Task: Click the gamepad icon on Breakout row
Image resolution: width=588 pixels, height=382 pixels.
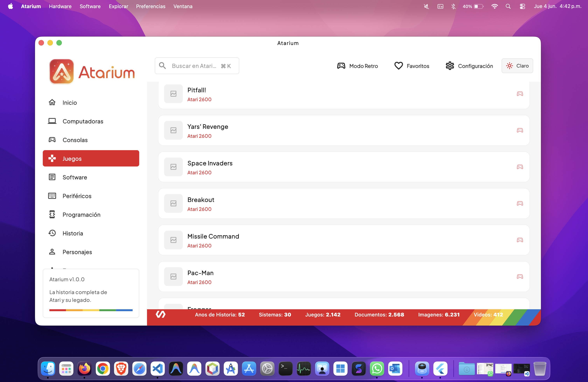Action: click(520, 203)
